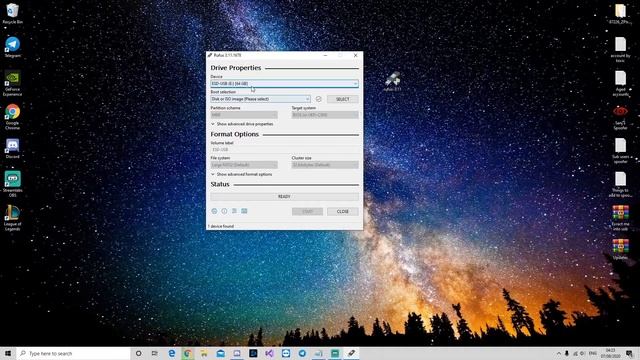Click the volume tray icon

tap(583, 353)
